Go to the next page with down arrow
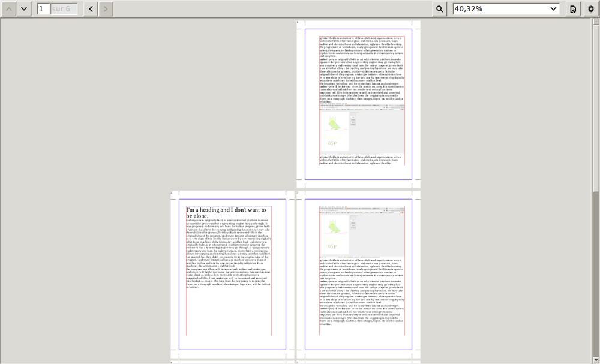Screen dimensions: 600x364 click(x=24, y=9)
